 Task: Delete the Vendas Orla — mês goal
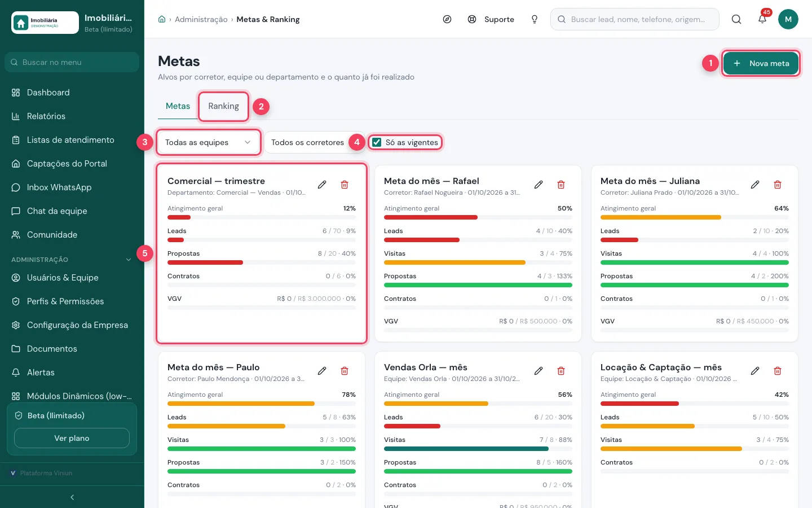561,371
